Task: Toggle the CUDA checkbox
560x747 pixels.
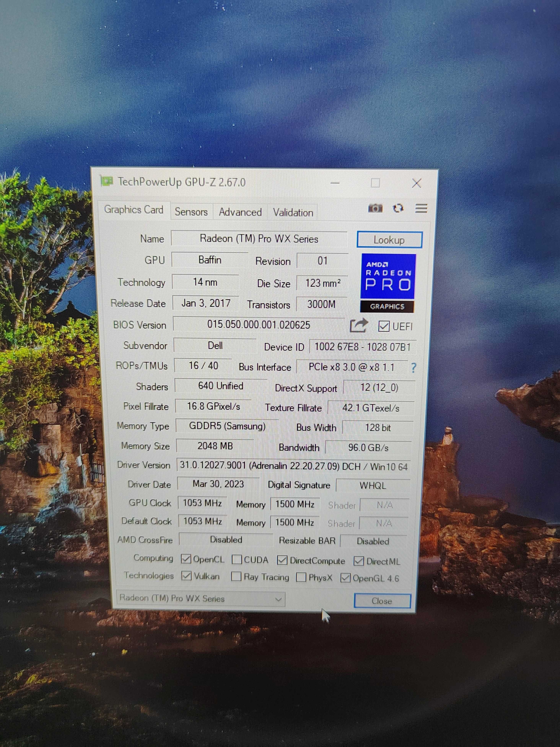Action: (237, 559)
